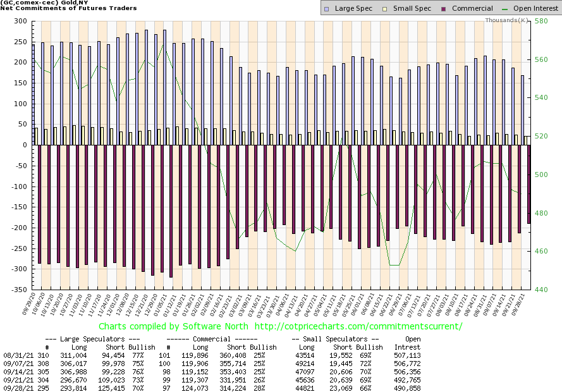Click the -350 left axis label
The height and width of the screenshot is (392, 562).
pyautogui.click(x=19, y=290)
